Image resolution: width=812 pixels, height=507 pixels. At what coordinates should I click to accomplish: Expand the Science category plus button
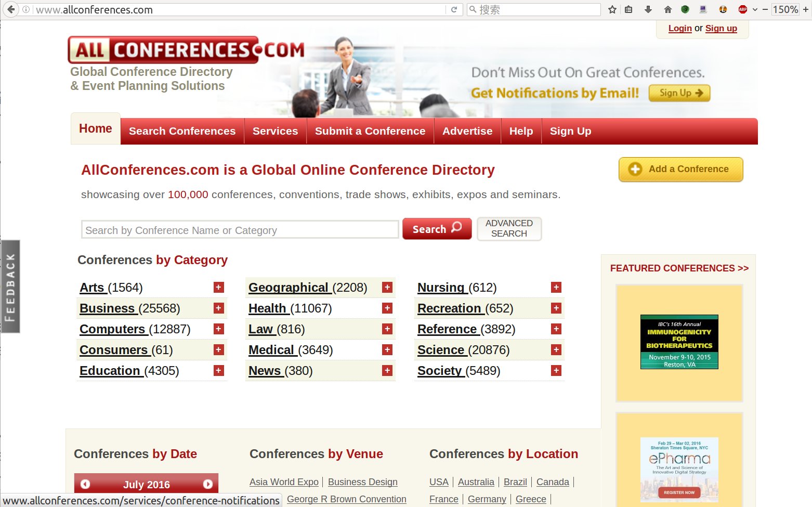(556, 350)
